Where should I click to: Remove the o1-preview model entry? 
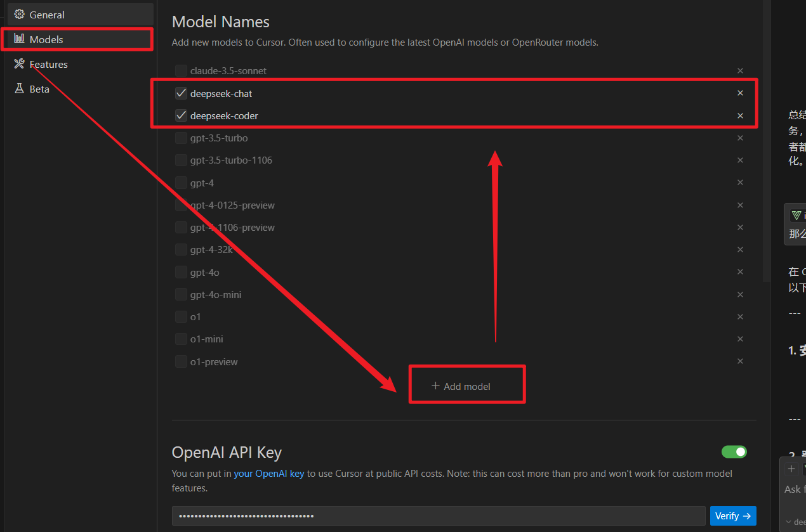pos(740,361)
